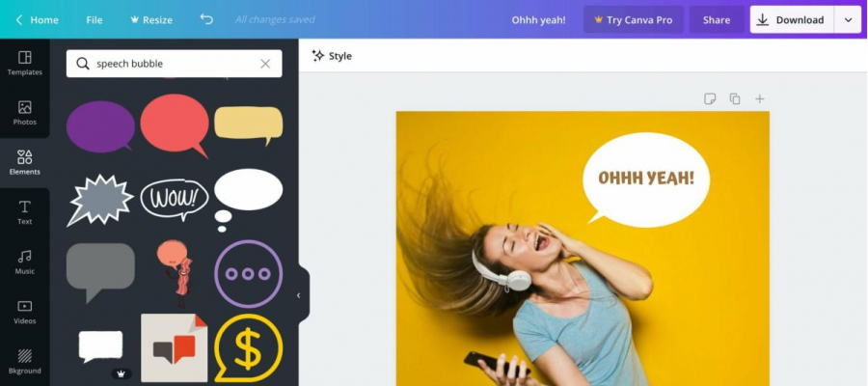Open the Resize menu
The width and height of the screenshot is (868, 386).
151,20
